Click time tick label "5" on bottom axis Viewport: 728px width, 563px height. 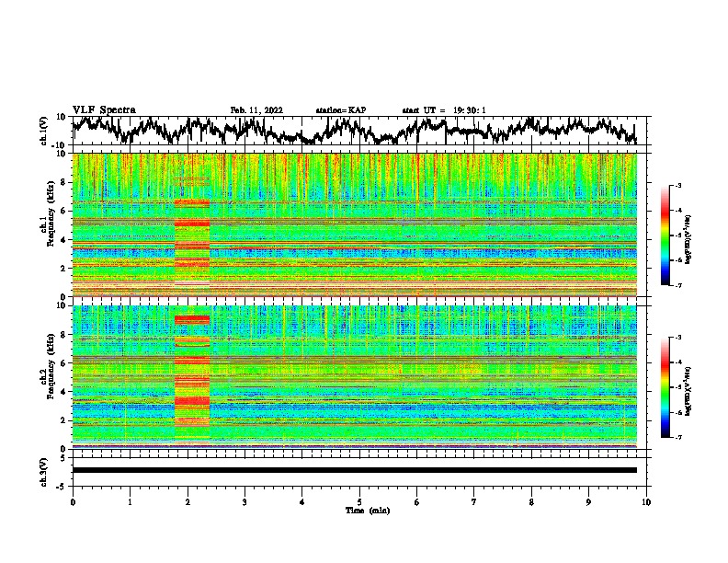point(359,501)
